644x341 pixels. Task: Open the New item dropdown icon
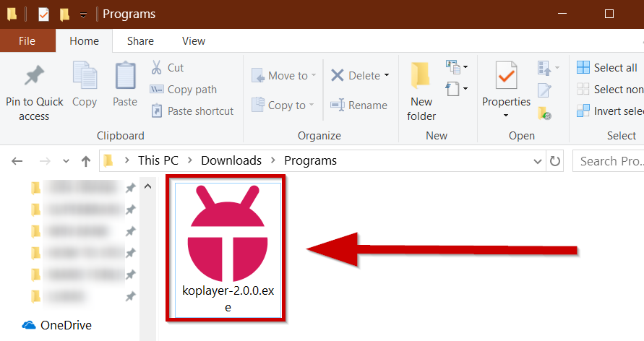point(457,67)
